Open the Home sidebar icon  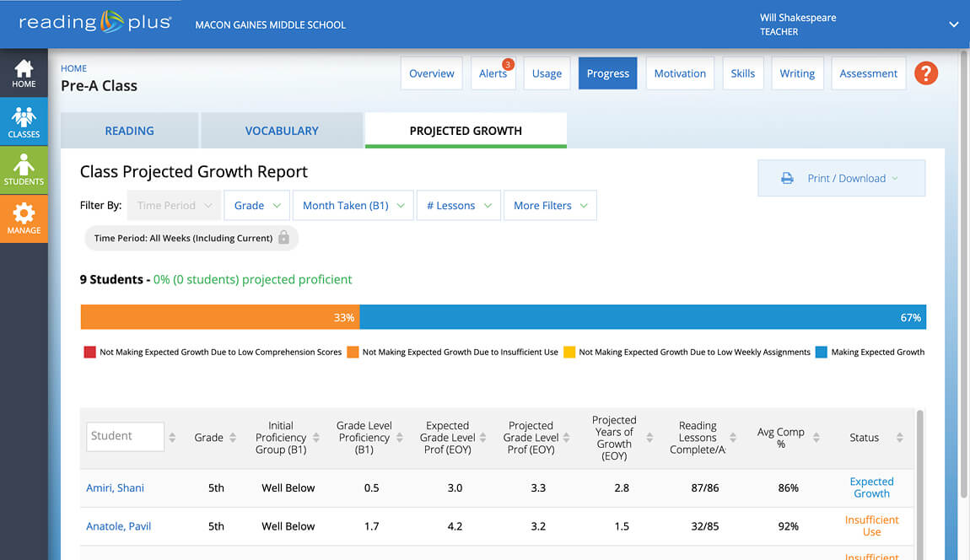click(x=24, y=73)
